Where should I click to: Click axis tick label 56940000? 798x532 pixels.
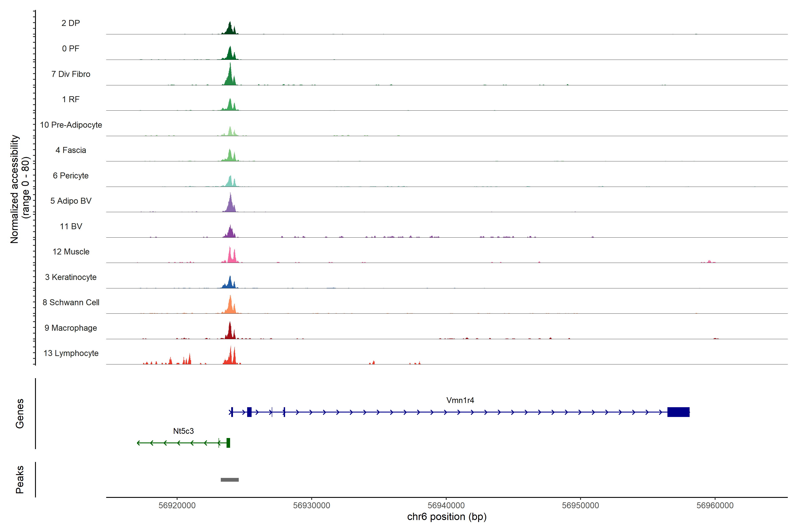(446, 505)
